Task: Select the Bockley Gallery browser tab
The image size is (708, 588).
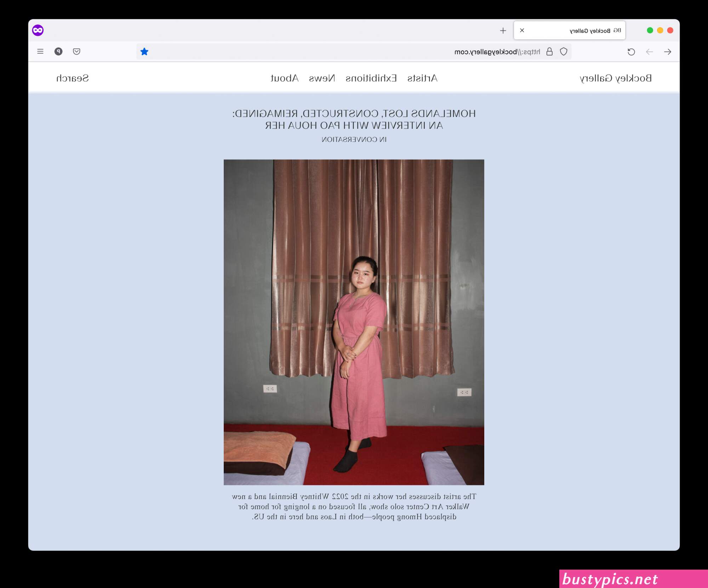Action: 570,30
